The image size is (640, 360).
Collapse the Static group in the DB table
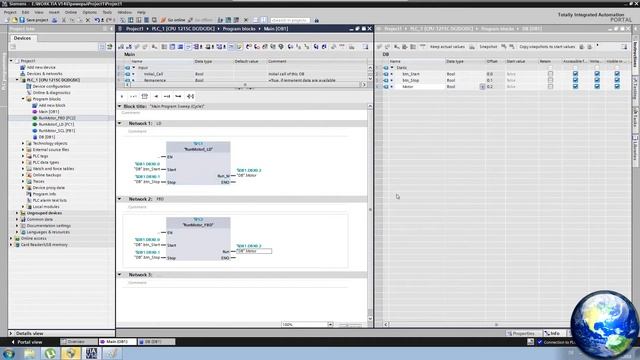(x=392, y=67)
